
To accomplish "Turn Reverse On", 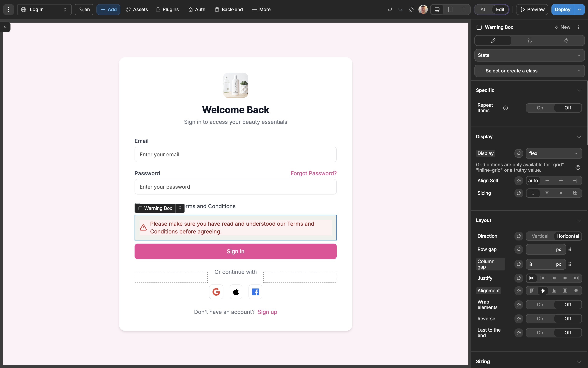I will tap(540, 319).
